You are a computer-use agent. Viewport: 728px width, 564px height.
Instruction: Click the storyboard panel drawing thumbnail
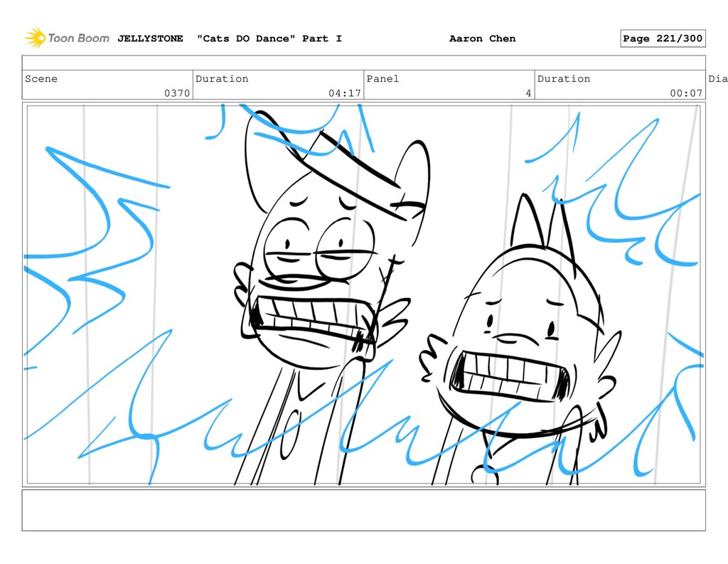click(363, 294)
